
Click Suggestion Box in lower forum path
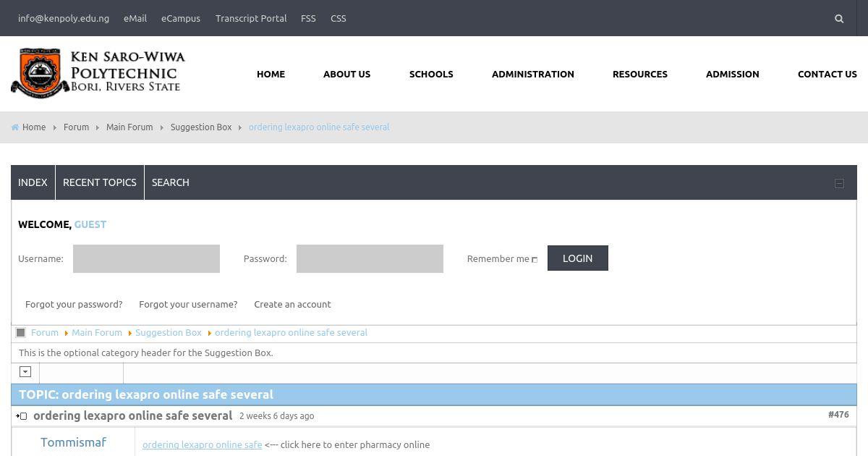pyautogui.click(x=169, y=333)
